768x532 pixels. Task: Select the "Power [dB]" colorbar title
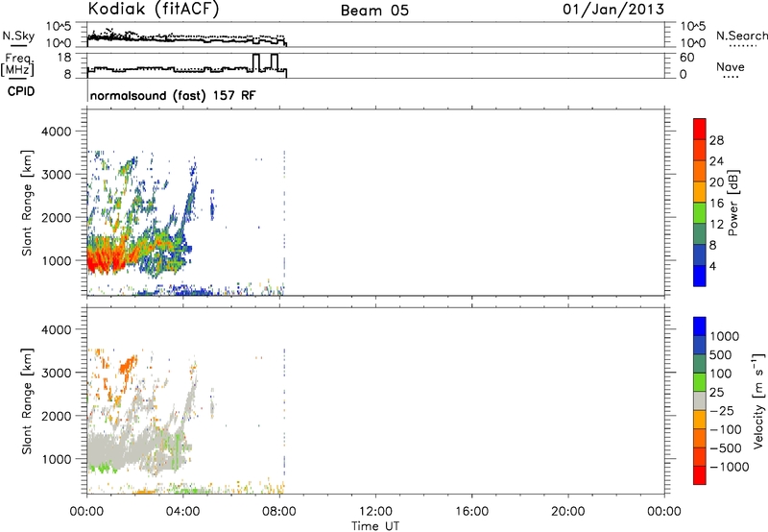(732, 203)
